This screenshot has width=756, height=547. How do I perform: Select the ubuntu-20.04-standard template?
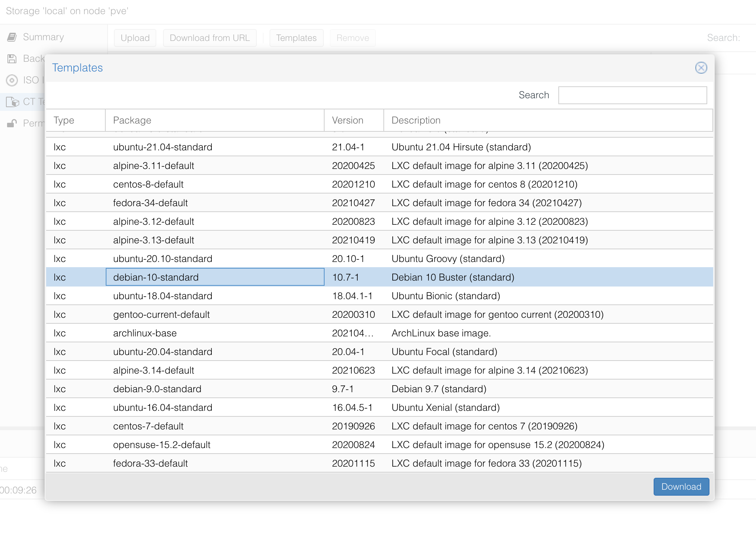(379, 352)
